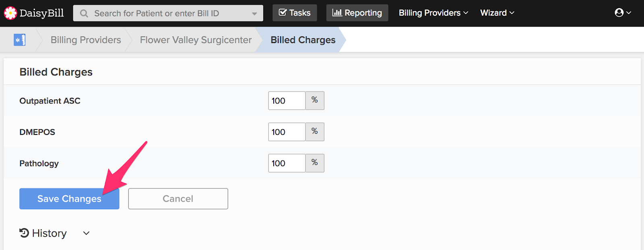Click the DaisyBill flower logo

click(10, 13)
